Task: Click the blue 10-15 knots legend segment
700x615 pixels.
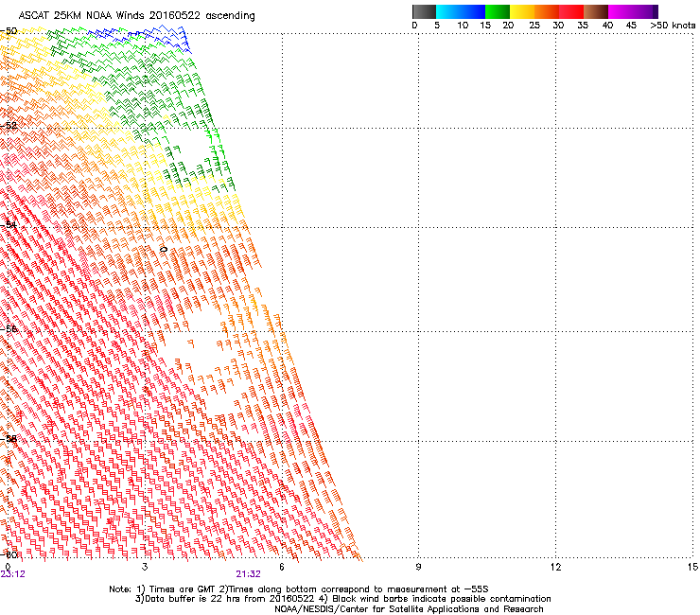Action: tap(473, 11)
